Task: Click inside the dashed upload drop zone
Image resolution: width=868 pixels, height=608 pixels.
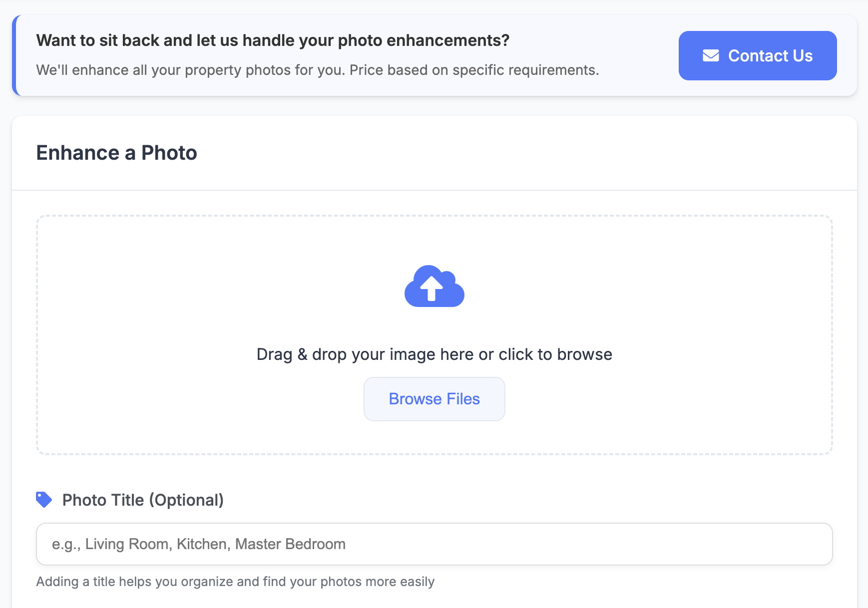Action: point(434,335)
